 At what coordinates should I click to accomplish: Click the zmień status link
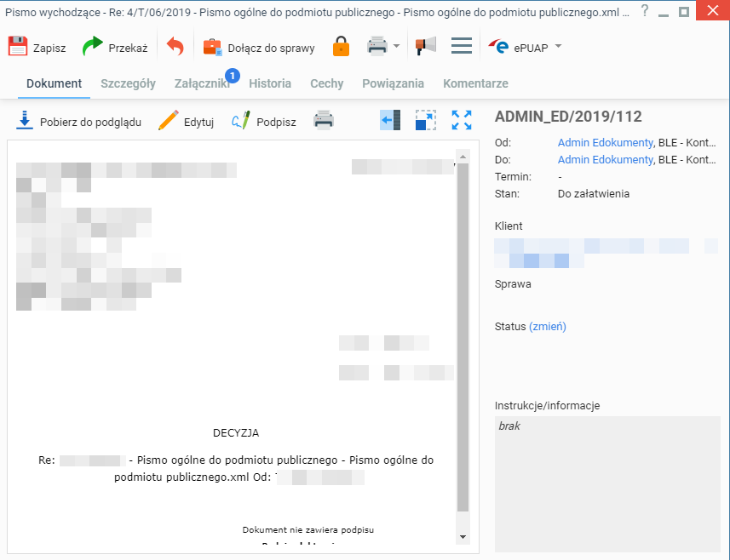coord(548,327)
